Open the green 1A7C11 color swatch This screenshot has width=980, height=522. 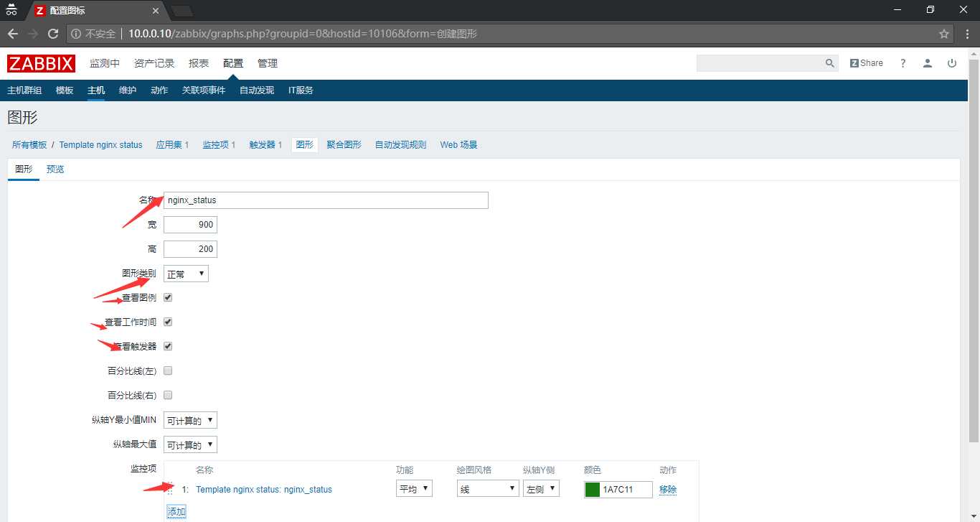click(x=593, y=490)
